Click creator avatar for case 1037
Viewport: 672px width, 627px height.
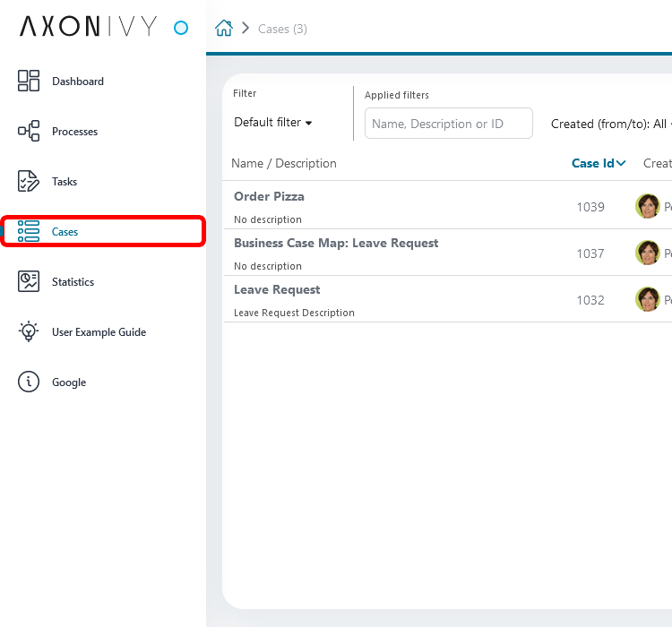[x=647, y=253]
